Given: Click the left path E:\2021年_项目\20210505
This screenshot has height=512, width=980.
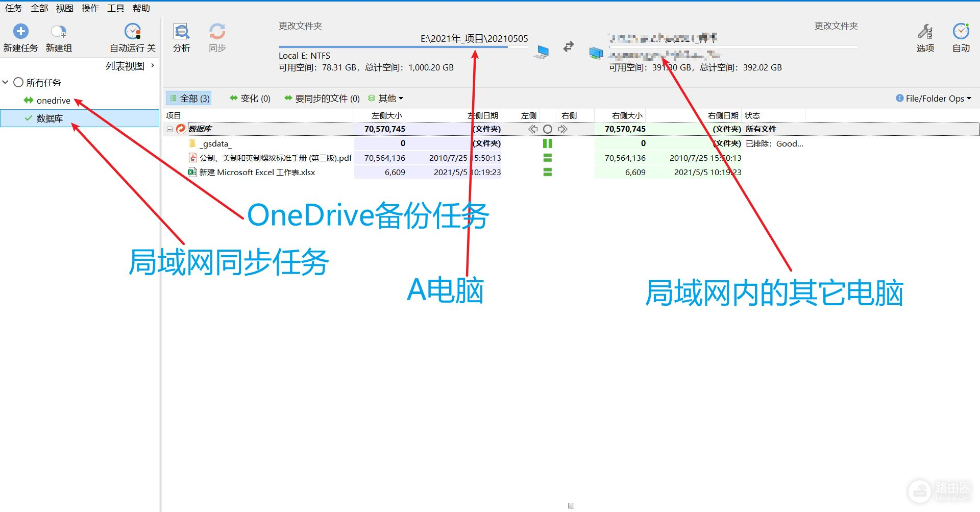Looking at the screenshot, I should 474,39.
